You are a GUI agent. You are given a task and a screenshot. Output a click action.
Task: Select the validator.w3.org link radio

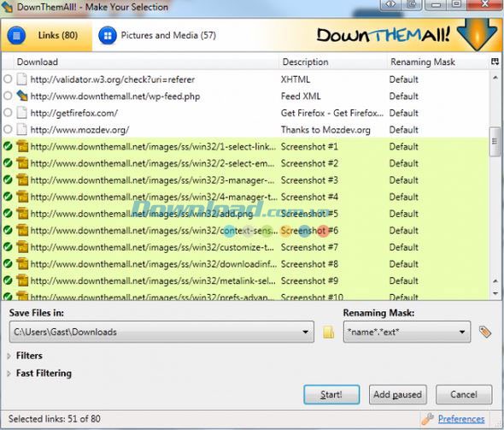tap(8, 79)
